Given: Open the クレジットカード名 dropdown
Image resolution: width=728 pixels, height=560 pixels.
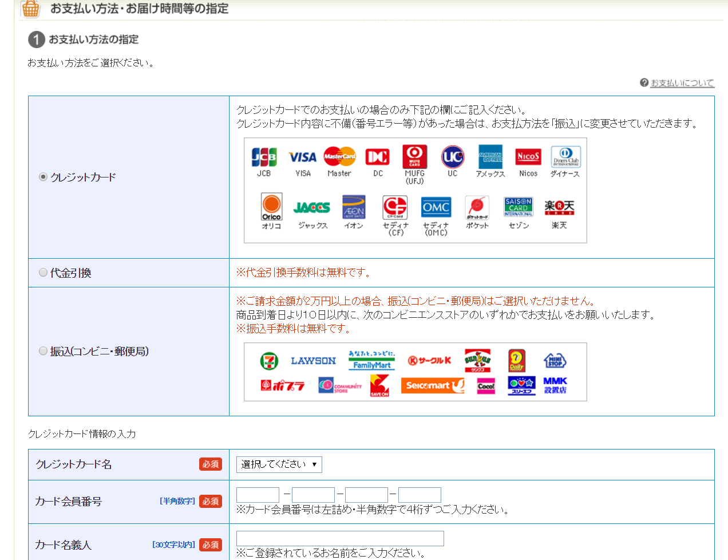Looking at the screenshot, I should coord(279,464).
